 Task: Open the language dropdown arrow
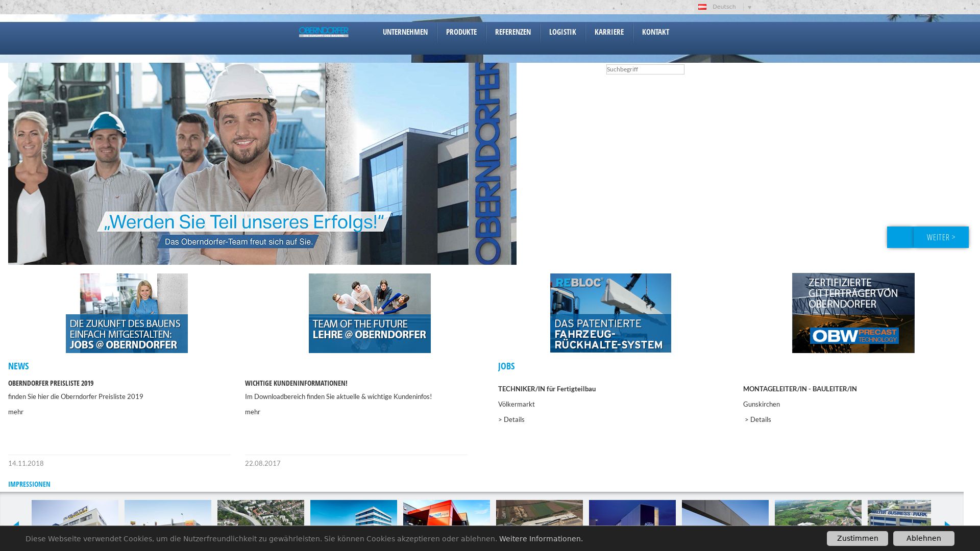[x=749, y=8]
